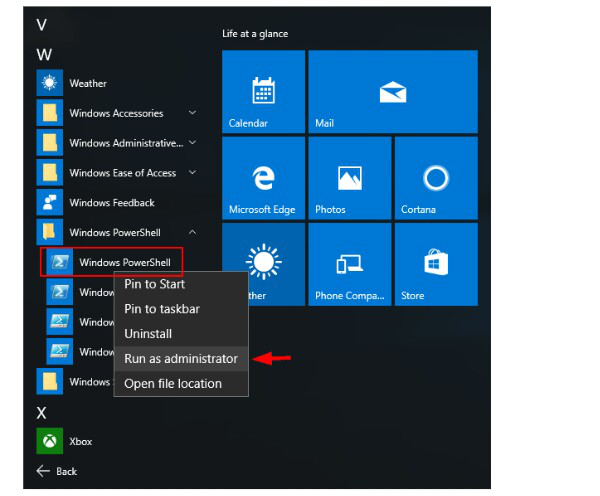Open the Mail tile
The height and width of the screenshot is (496, 600).
[x=393, y=91]
